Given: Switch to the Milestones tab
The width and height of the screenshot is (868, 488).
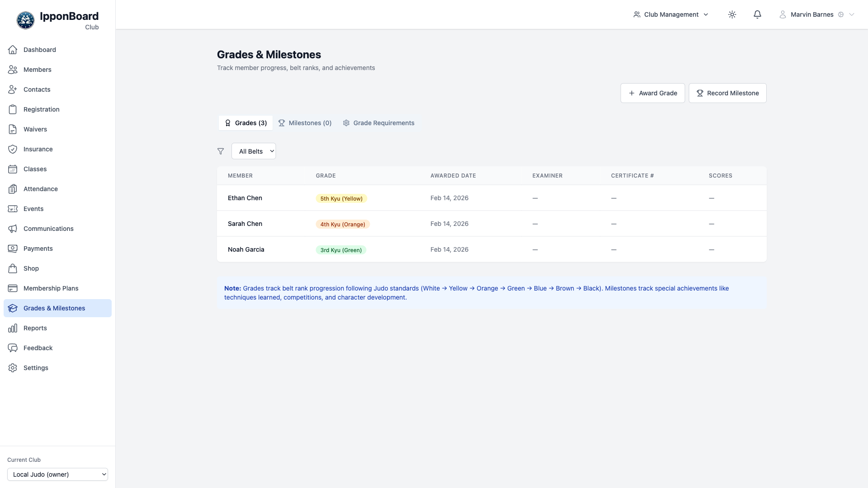Looking at the screenshot, I should (x=310, y=123).
